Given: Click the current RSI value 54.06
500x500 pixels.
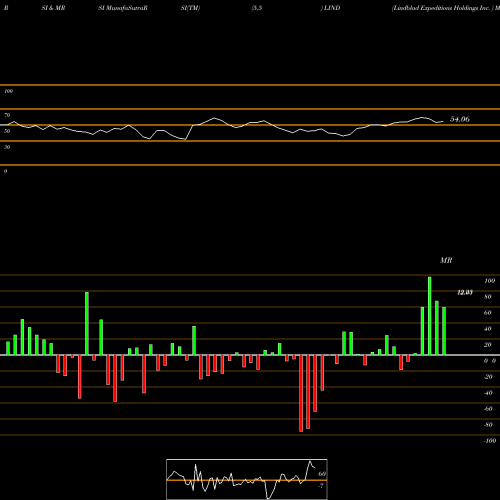Looking at the screenshot, I should (460, 119).
